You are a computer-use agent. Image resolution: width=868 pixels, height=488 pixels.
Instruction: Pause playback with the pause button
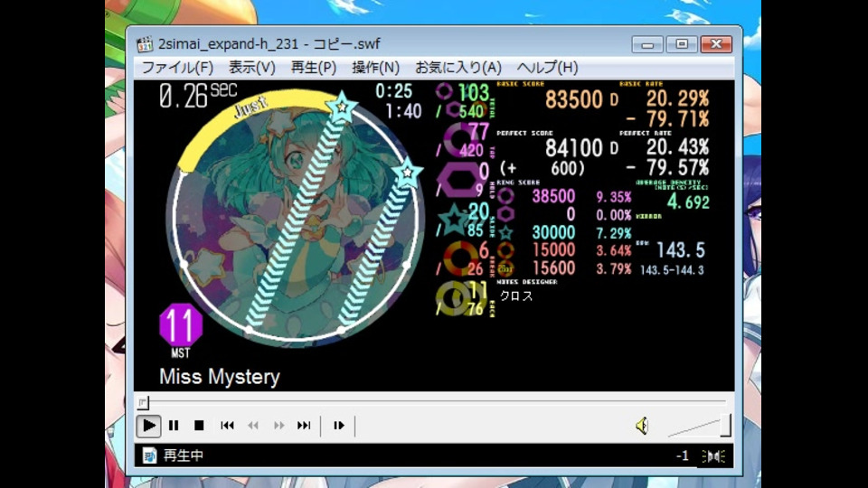coord(174,426)
